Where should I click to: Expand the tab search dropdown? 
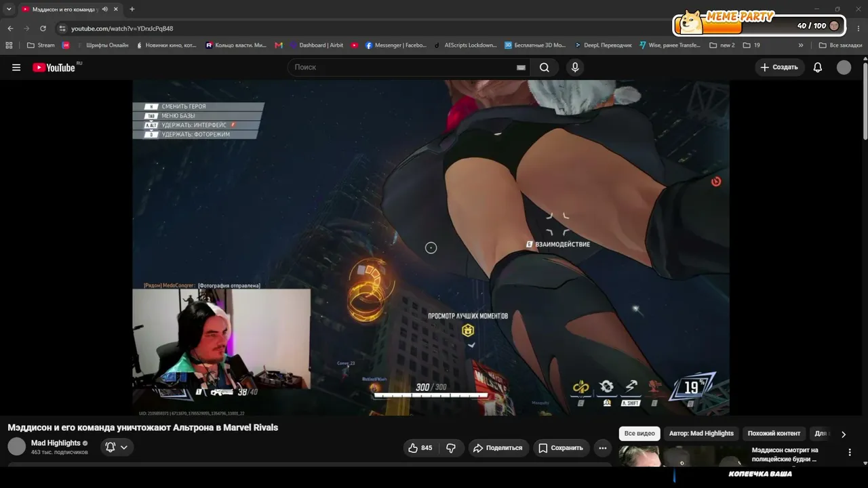(9, 9)
